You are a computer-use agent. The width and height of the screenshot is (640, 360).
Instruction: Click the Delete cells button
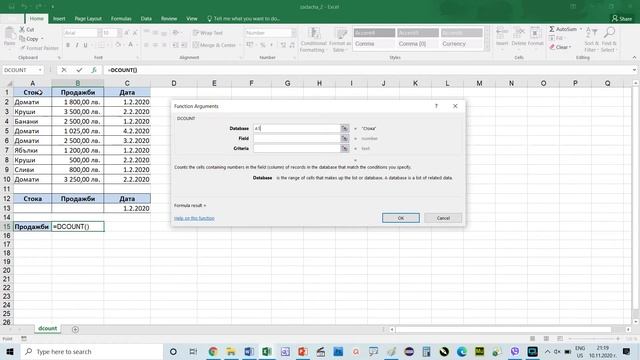(x=518, y=37)
